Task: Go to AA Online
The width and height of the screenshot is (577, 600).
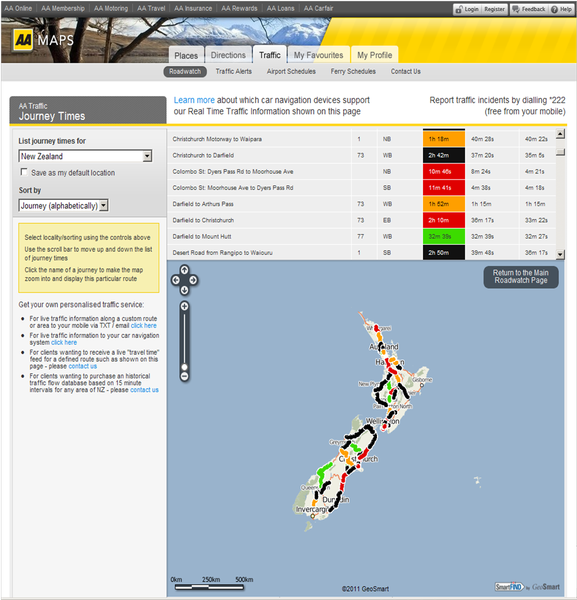Action: click(18, 8)
